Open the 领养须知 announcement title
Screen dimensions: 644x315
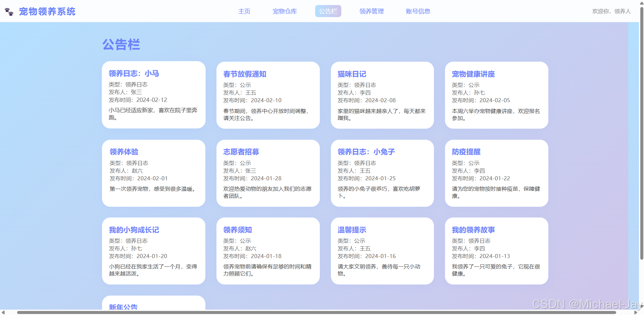coord(238,230)
